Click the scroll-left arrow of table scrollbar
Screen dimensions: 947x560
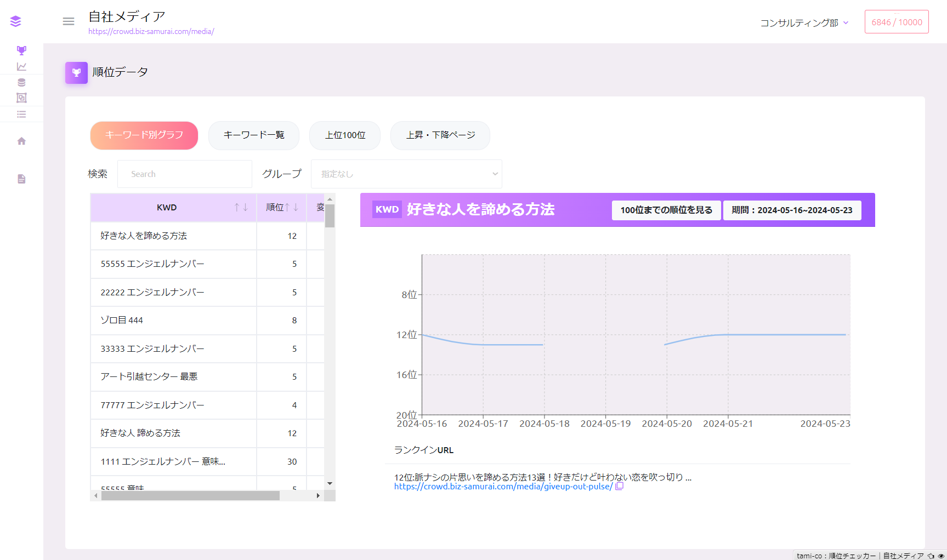click(96, 495)
